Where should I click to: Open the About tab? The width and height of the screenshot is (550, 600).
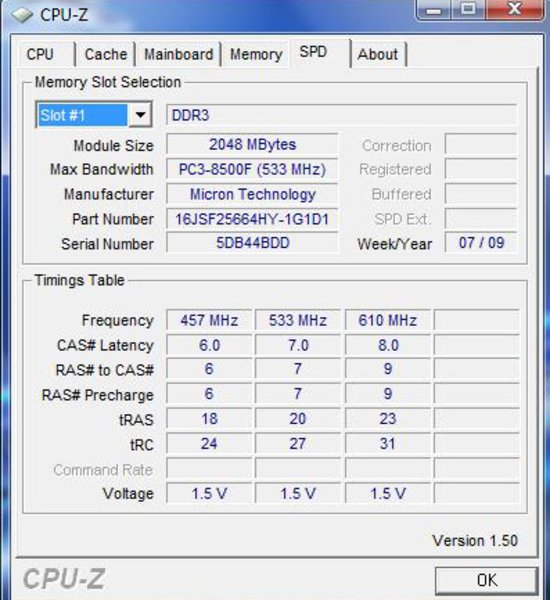(378, 54)
